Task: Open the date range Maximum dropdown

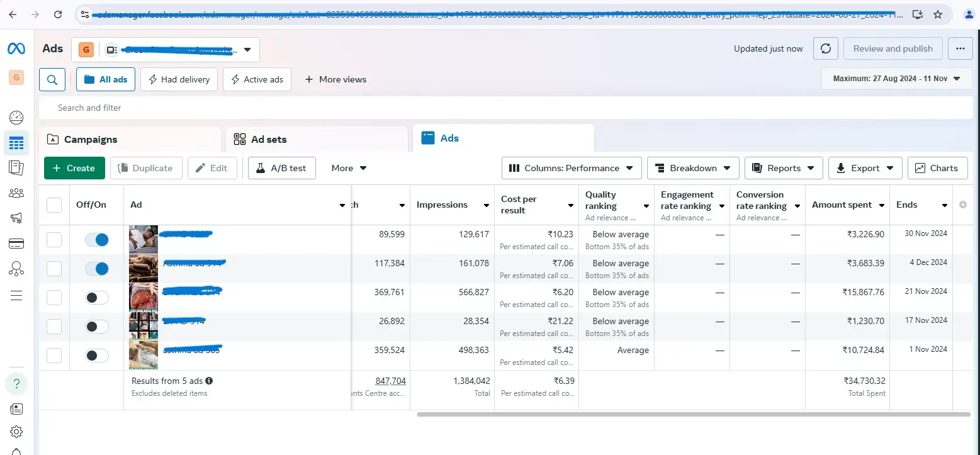Action: coord(896,79)
